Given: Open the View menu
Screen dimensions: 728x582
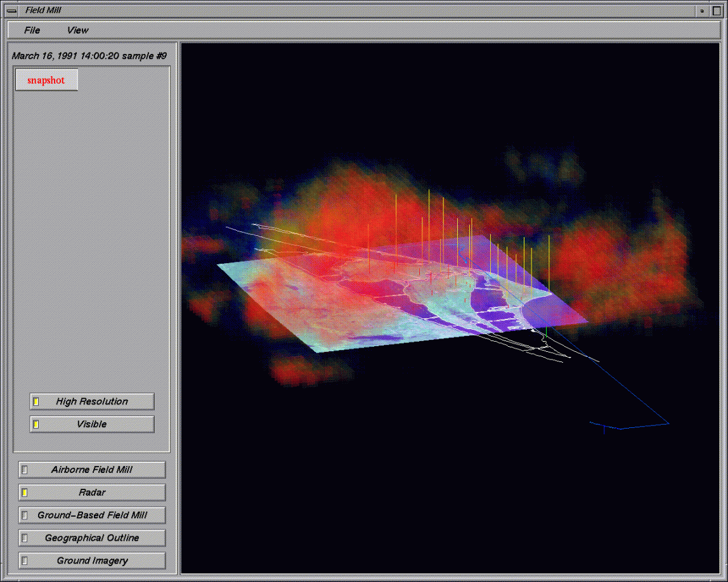Looking at the screenshot, I should pos(78,30).
